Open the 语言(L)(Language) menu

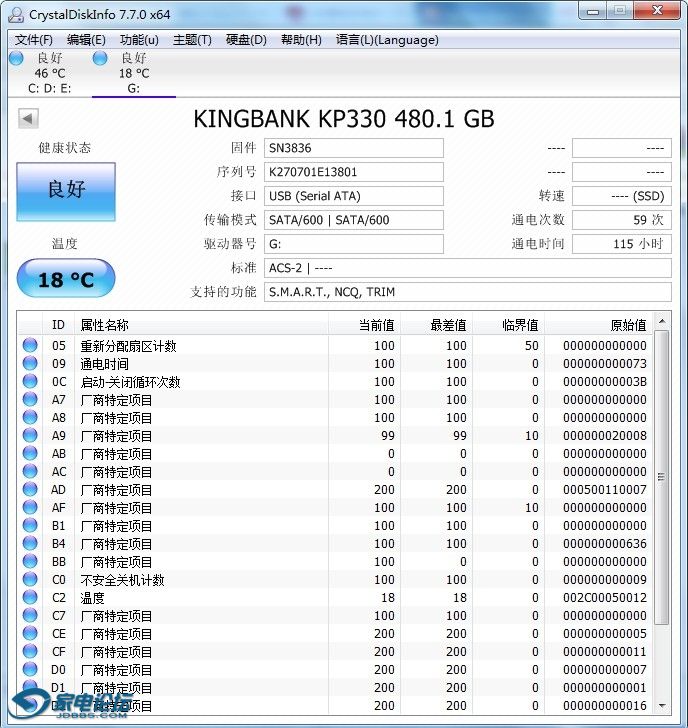pos(387,40)
